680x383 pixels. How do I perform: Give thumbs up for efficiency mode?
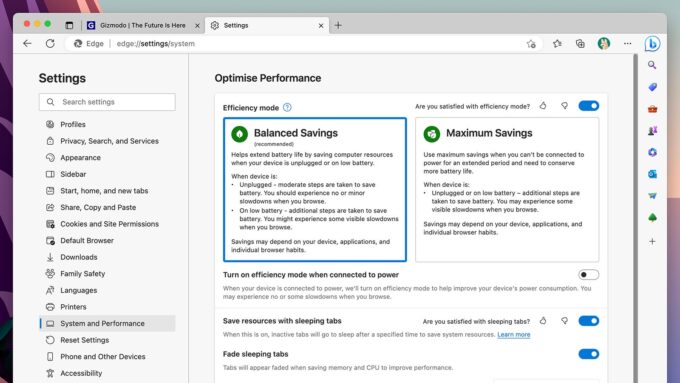pyautogui.click(x=543, y=105)
